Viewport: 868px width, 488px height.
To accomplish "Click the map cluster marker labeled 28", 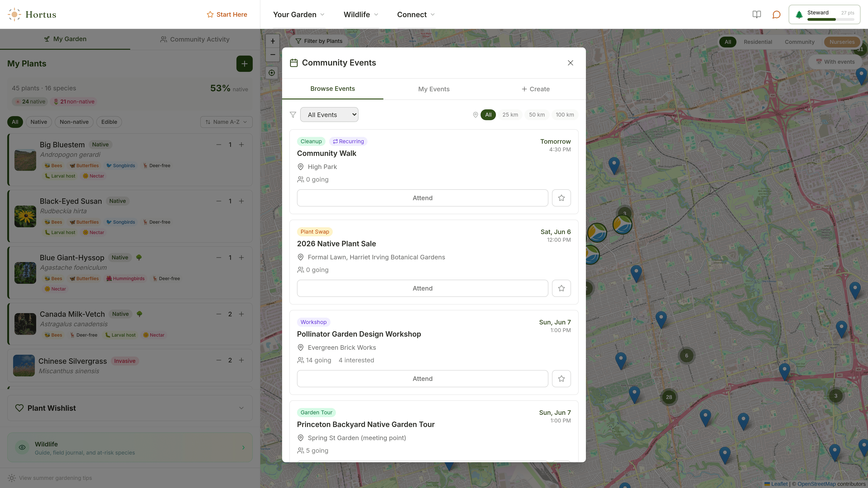I will [669, 397].
